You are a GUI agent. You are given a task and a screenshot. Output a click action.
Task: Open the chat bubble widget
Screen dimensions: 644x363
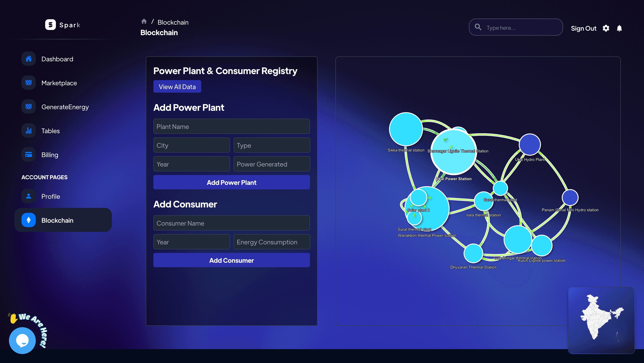coord(22,340)
